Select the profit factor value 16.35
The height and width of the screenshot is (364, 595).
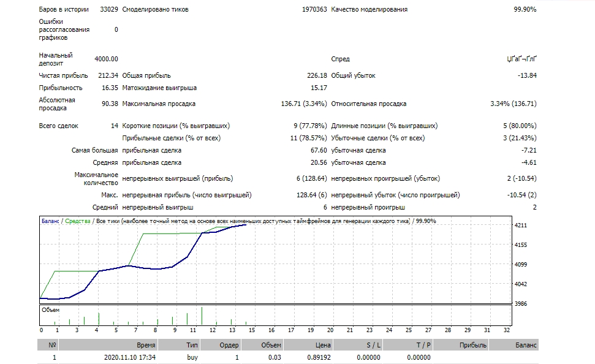coord(110,88)
